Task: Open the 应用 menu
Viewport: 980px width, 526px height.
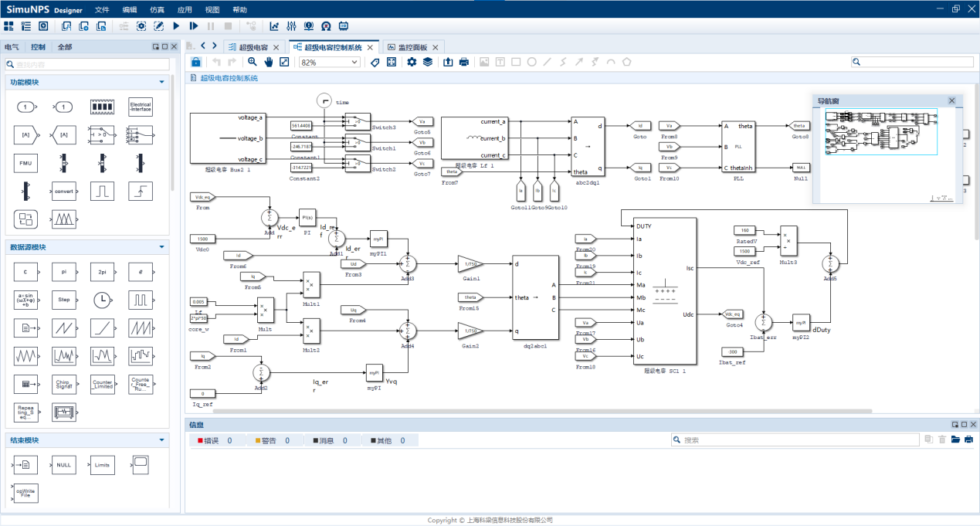Action: 185,9
